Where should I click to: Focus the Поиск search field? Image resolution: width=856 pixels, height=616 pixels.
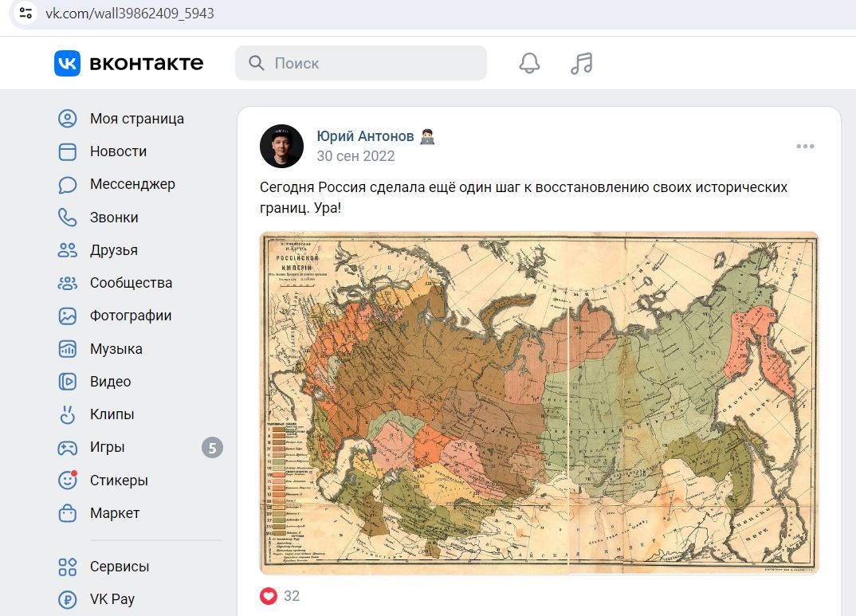[361, 63]
